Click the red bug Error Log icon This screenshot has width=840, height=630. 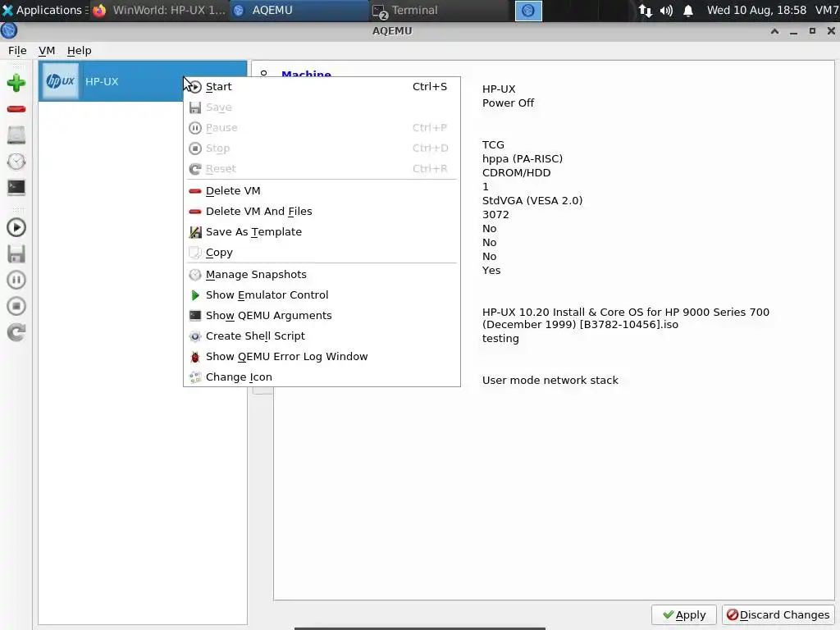pyautogui.click(x=195, y=357)
